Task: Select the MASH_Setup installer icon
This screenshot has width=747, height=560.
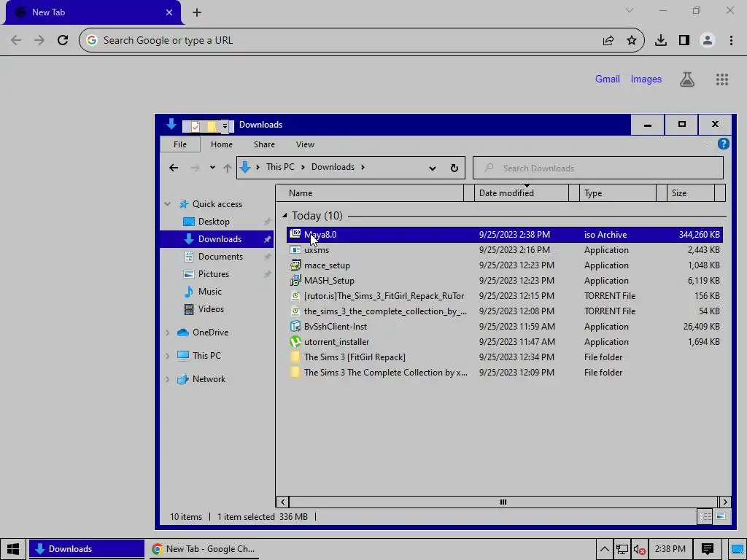Action: [x=295, y=281]
